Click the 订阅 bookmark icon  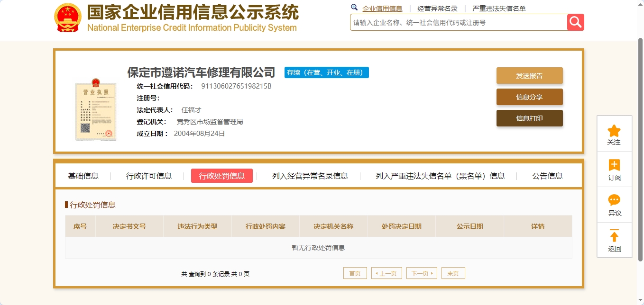(614, 165)
